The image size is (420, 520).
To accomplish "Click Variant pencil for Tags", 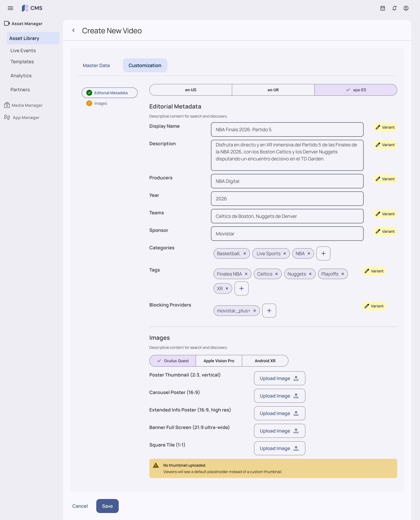I will [374, 271].
